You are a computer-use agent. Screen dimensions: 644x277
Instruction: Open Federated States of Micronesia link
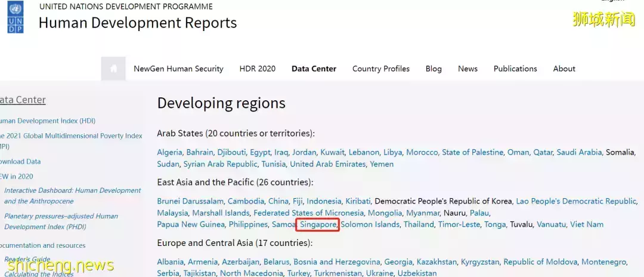pyautogui.click(x=308, y=213)
